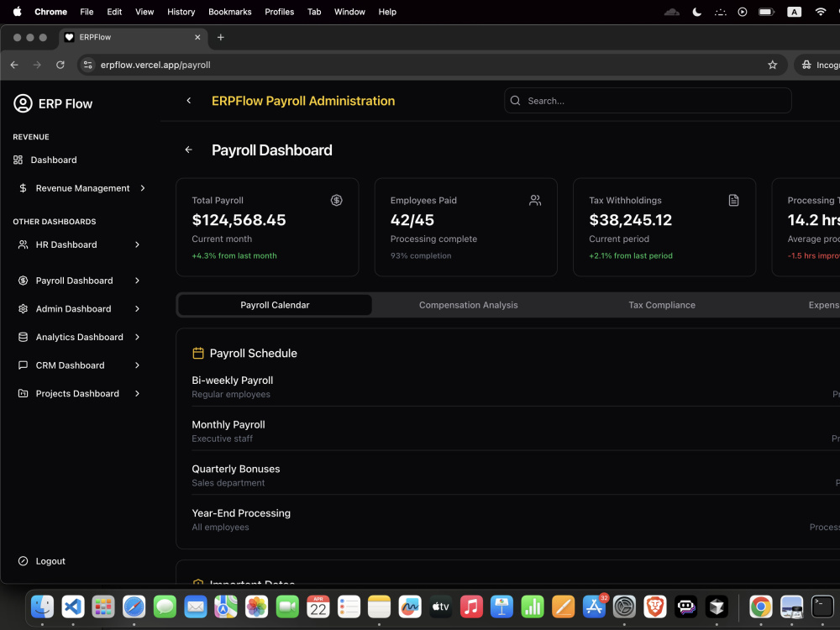840x630 pixels.
Task: Click the search magnifier icon
Action: click(516, 101)
